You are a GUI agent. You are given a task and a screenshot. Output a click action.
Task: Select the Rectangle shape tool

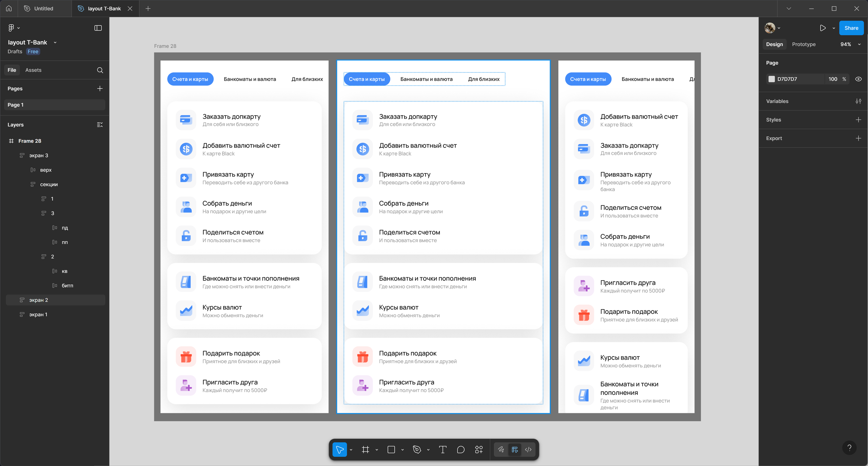click(x=391, y=449)
